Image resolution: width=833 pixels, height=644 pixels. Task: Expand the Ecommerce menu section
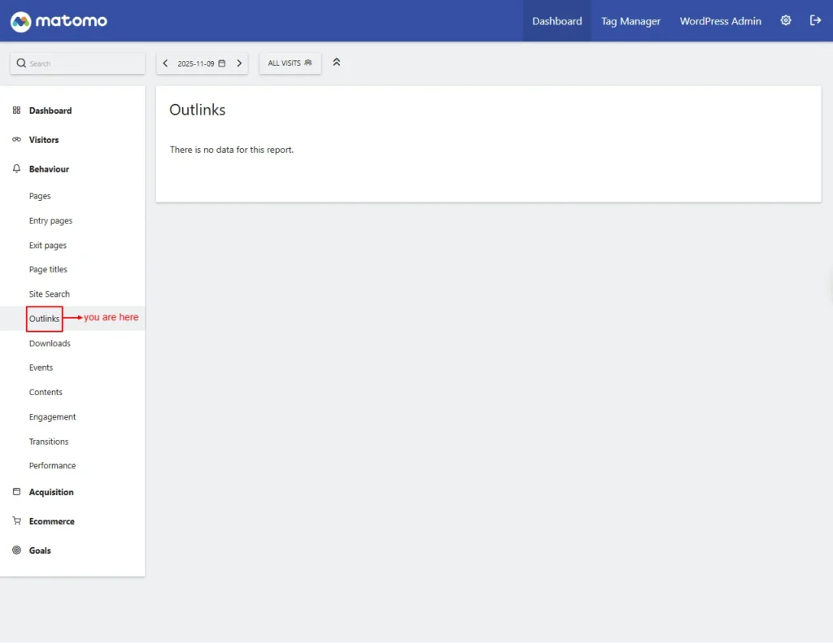click(51, 521)
